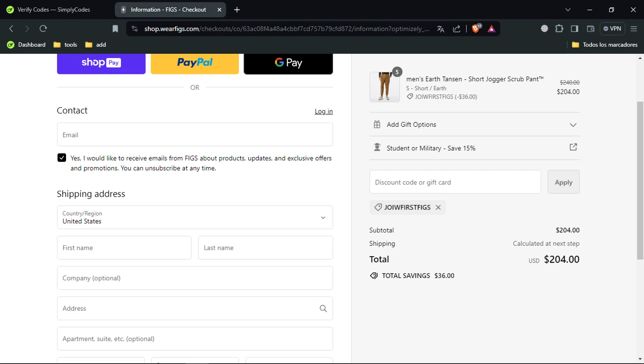Click the scrollbar down arrow

point(640,359)
